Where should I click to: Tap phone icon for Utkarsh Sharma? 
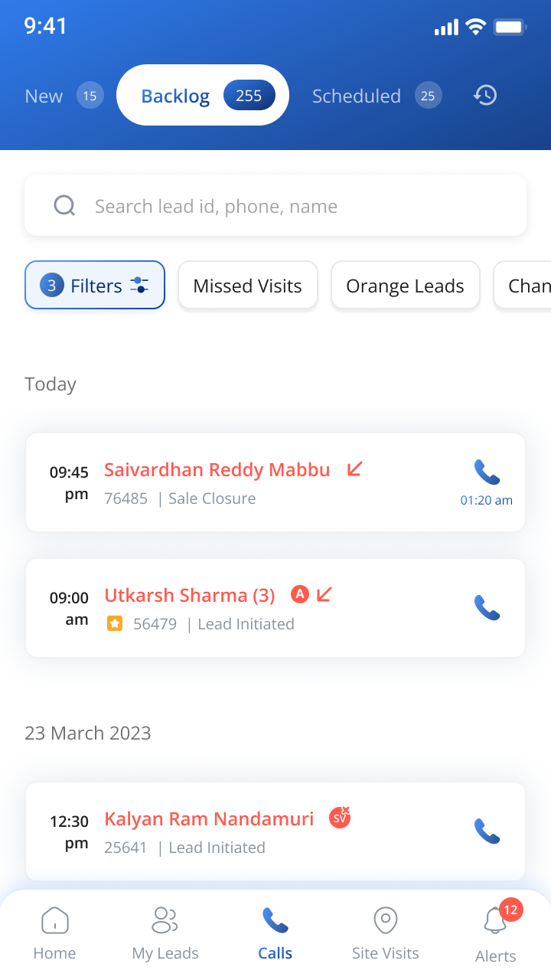pos(487,607)
